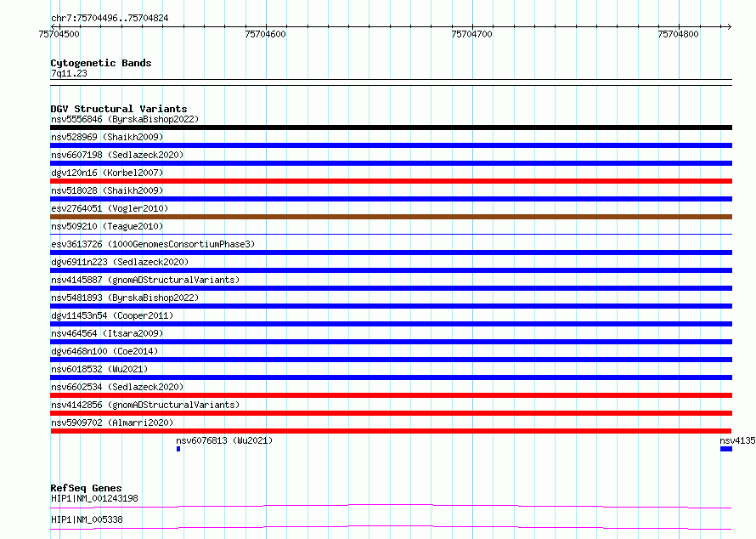Select the black nsv5556846 variant bar
The image size is (756, 539).
tap(391, 128)
